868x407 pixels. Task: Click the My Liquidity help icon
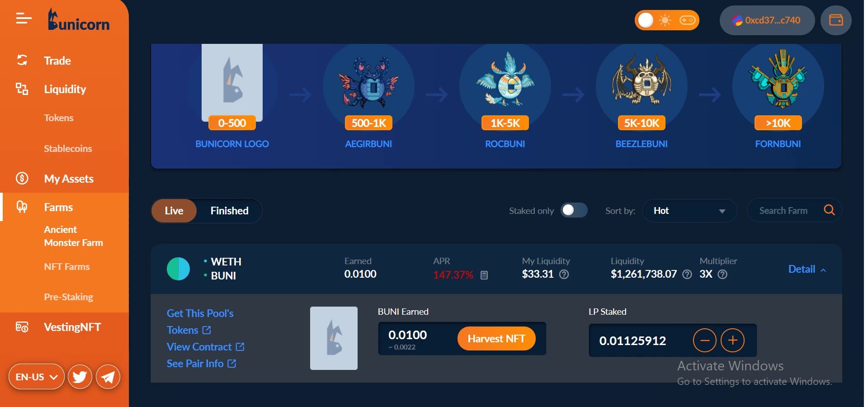point(564,274)
